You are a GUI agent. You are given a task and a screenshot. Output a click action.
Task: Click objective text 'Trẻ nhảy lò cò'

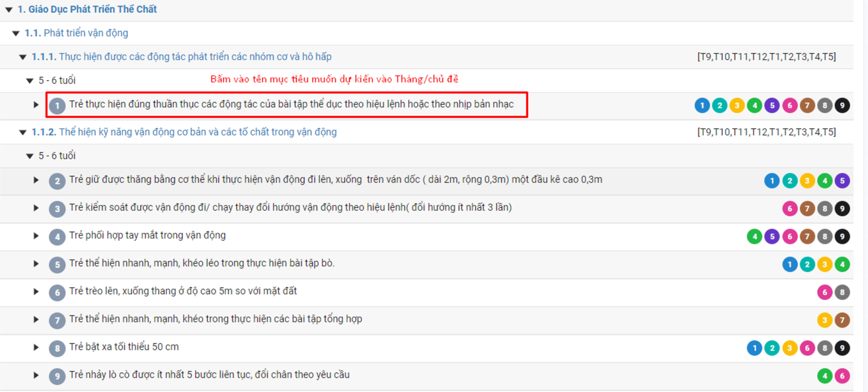[209, 375]
